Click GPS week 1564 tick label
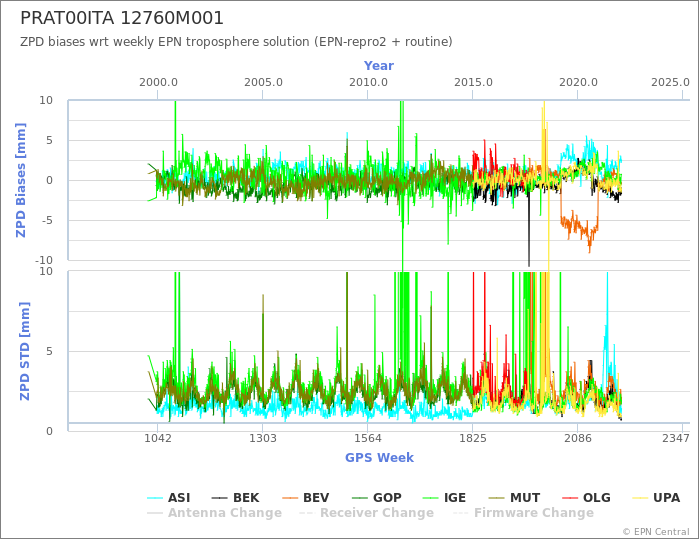 [367, 438]
